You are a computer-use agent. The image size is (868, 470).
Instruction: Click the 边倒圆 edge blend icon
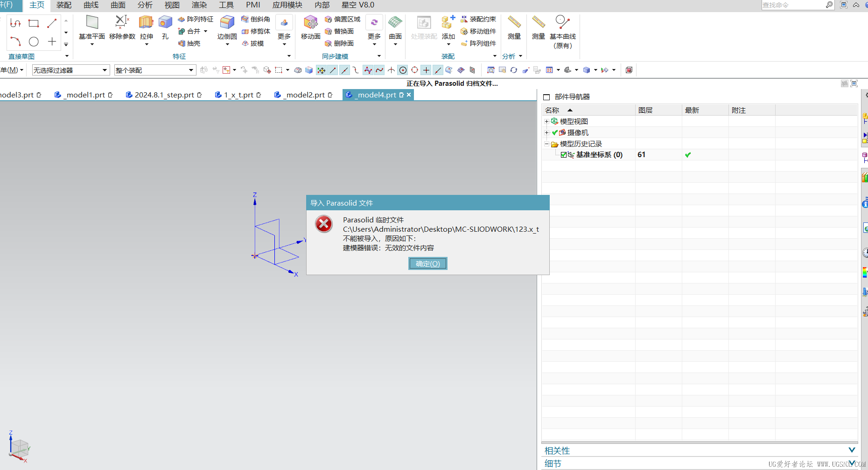coord(227,22)
